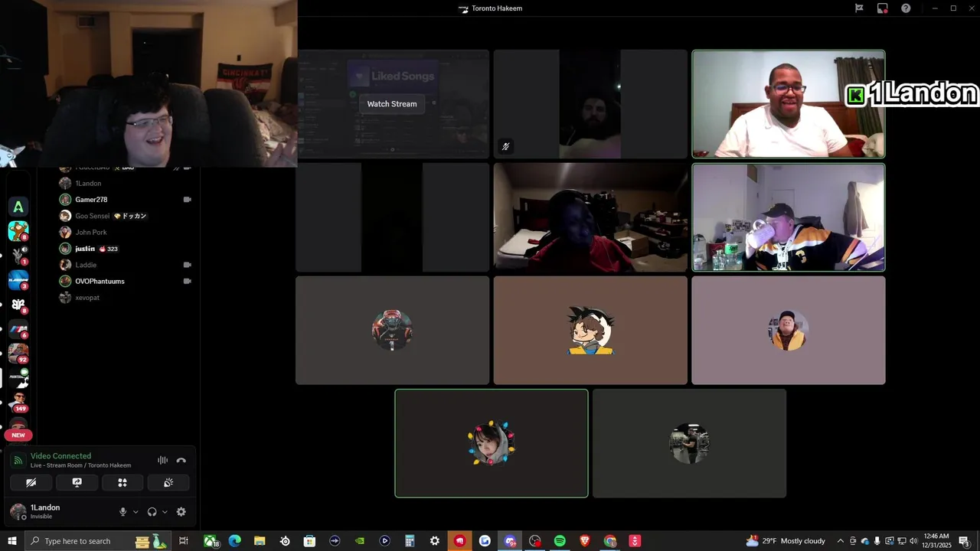Open Discord User Settings gear
Viewport: 980px width, 551px height.
pos(181,512)
